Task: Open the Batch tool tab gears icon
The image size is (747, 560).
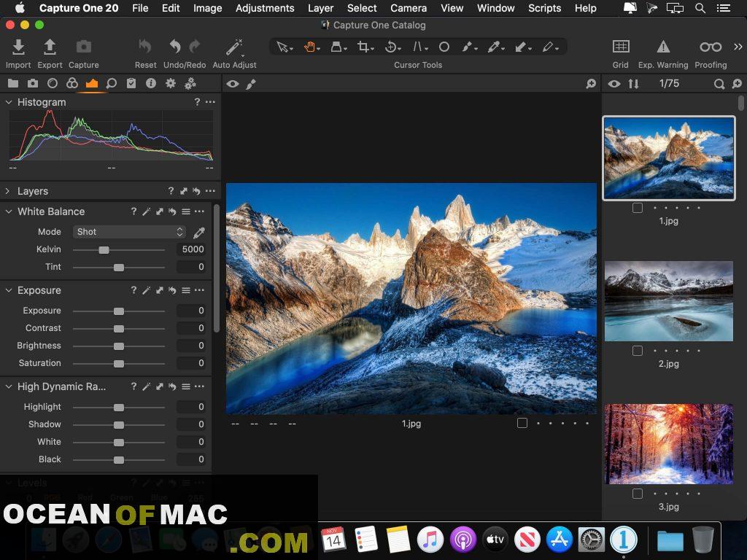Action: tap(190, 84)
